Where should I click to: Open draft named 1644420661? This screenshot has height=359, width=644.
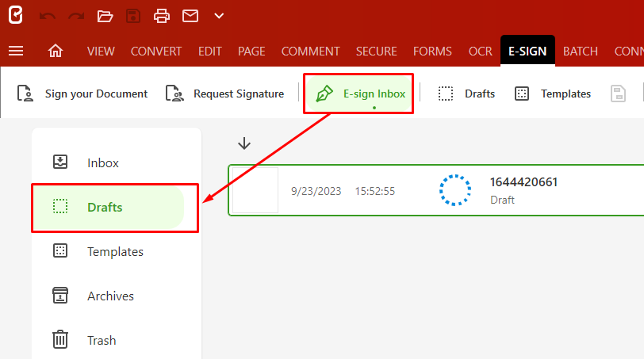523,182
